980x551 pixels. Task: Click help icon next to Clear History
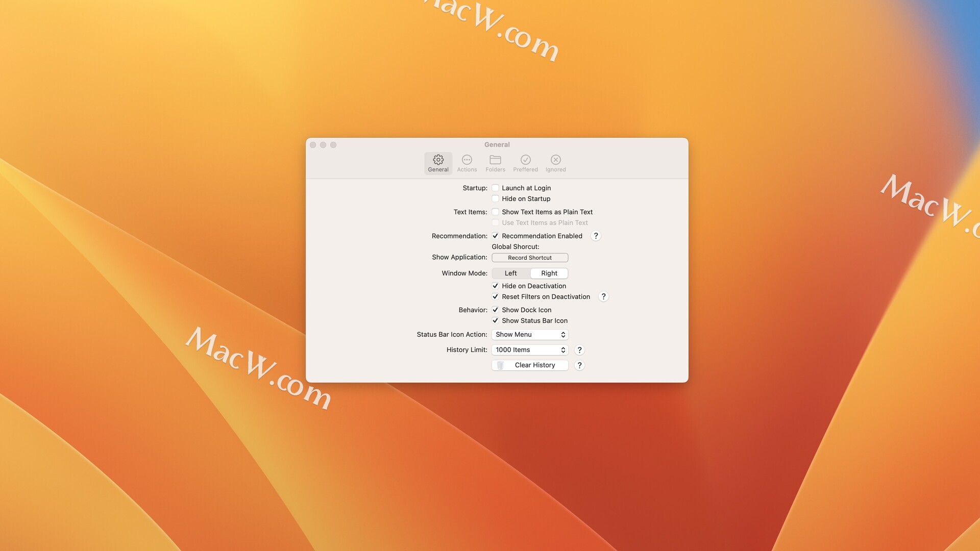[x=579, y=365]
